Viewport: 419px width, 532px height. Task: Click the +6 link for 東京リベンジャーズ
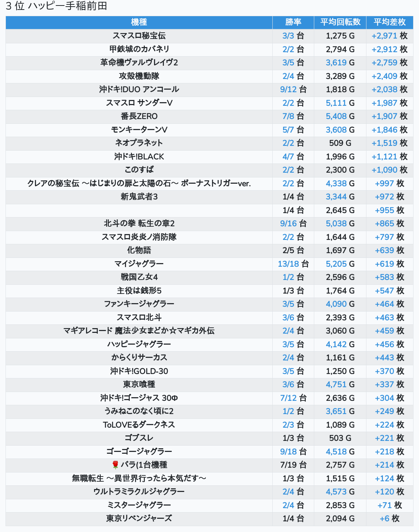tap(384, 518)
